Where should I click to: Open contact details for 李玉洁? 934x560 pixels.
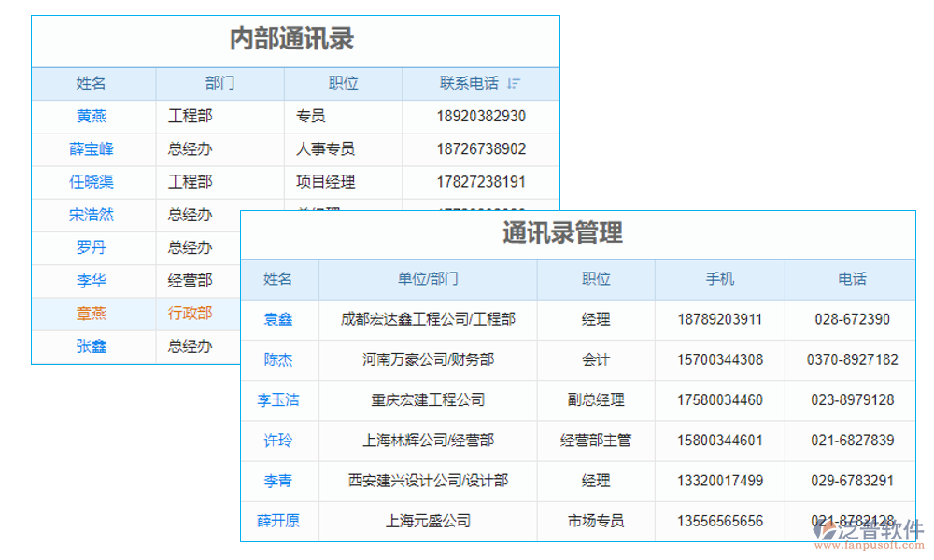pos(279,400)
